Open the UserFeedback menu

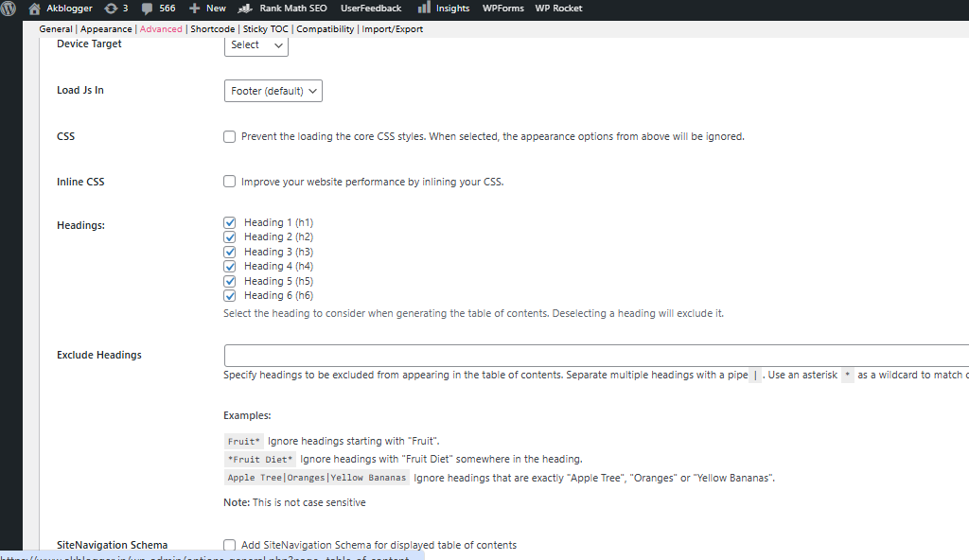[371, 9]
